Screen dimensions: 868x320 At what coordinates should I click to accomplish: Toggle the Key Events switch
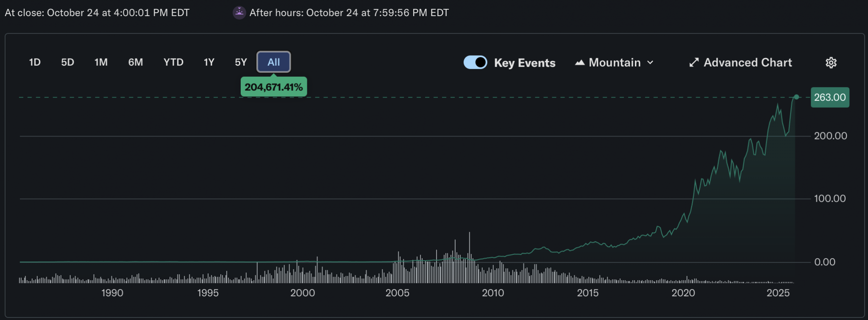click(x=475, y=62)
